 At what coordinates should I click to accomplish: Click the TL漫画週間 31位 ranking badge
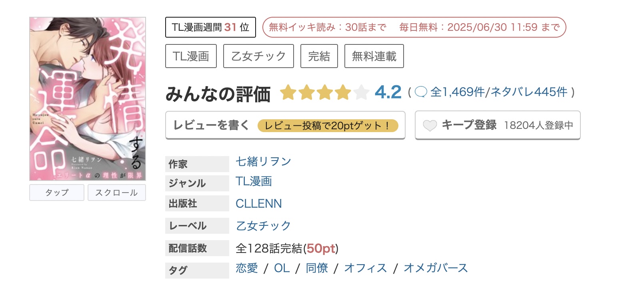point(211,27)
